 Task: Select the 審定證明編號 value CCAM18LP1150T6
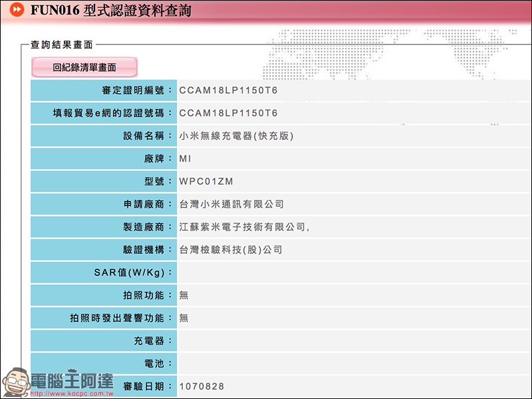click(x=228, y=90)
